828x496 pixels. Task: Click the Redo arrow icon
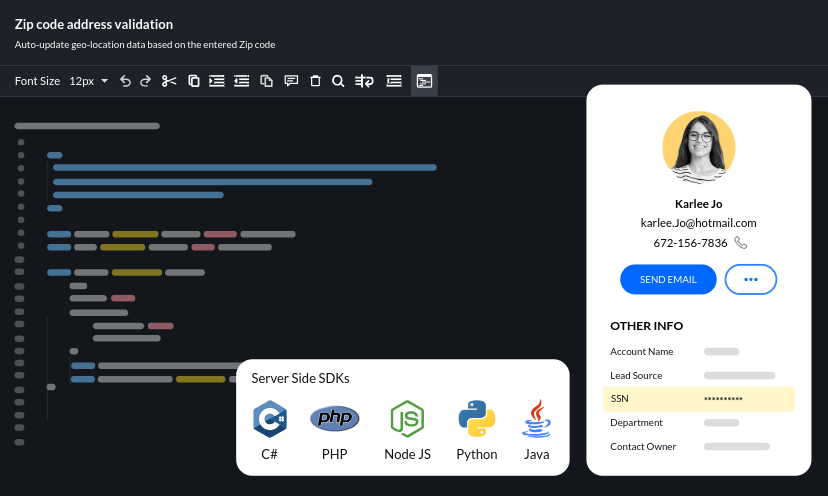click(x=145, y=81)
